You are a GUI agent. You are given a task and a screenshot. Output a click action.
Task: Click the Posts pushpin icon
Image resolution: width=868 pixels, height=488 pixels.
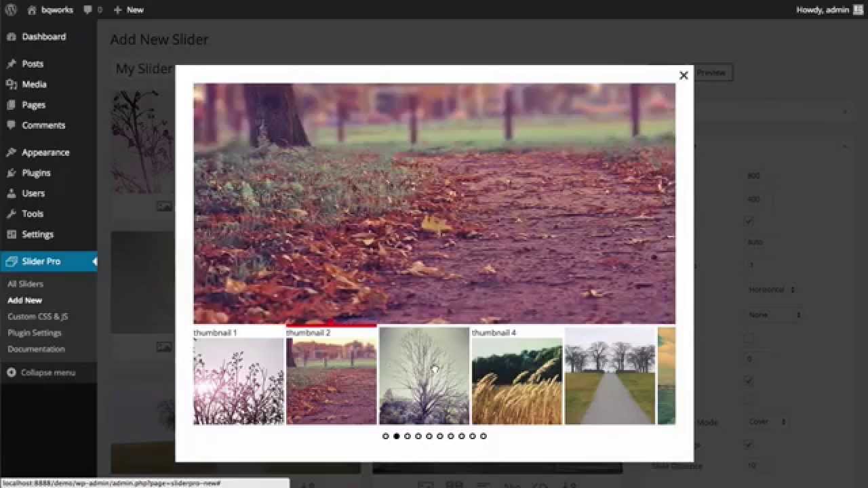coord(11,64)
